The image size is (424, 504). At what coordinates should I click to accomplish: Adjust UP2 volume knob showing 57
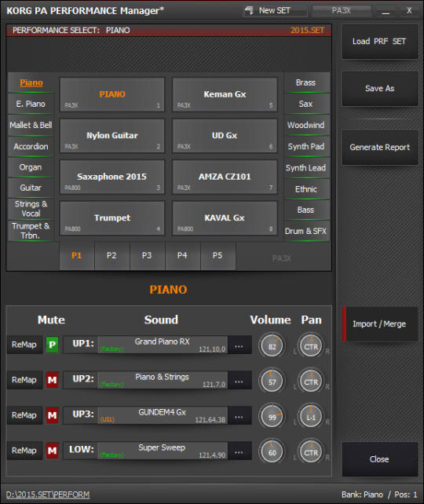272,382
